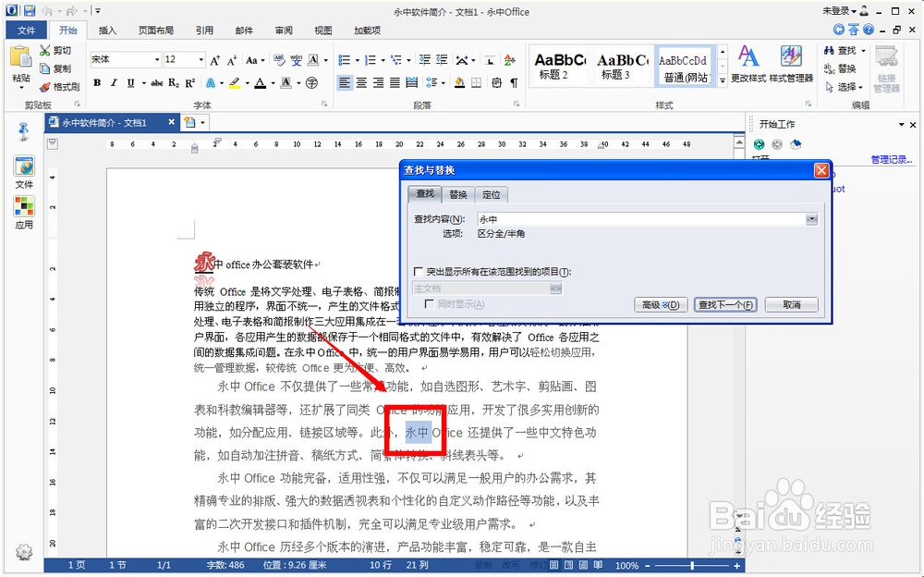Switch to the first page-view button in the status bar
Image resolution: width=924 pixels, height=577 pixels.
(553, 565)
